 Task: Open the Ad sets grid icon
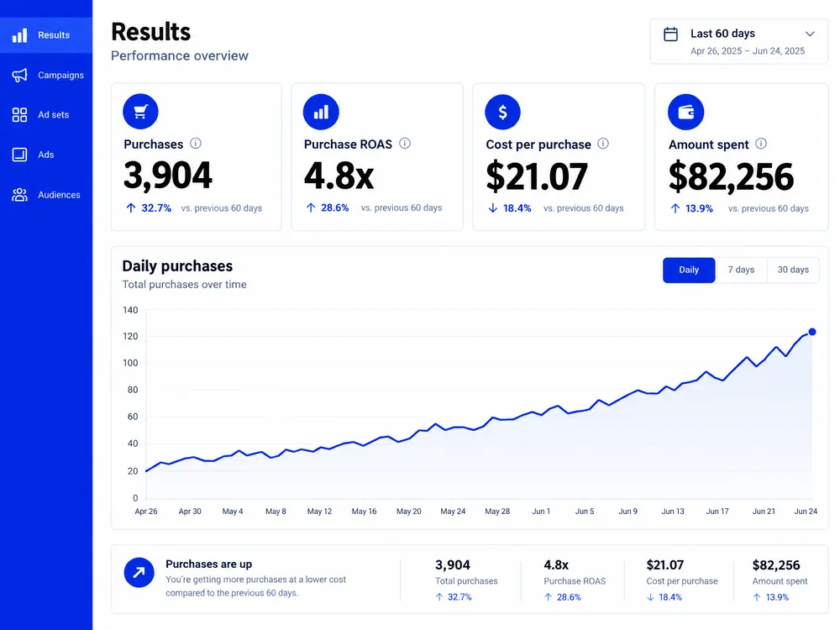pos(20,114)
